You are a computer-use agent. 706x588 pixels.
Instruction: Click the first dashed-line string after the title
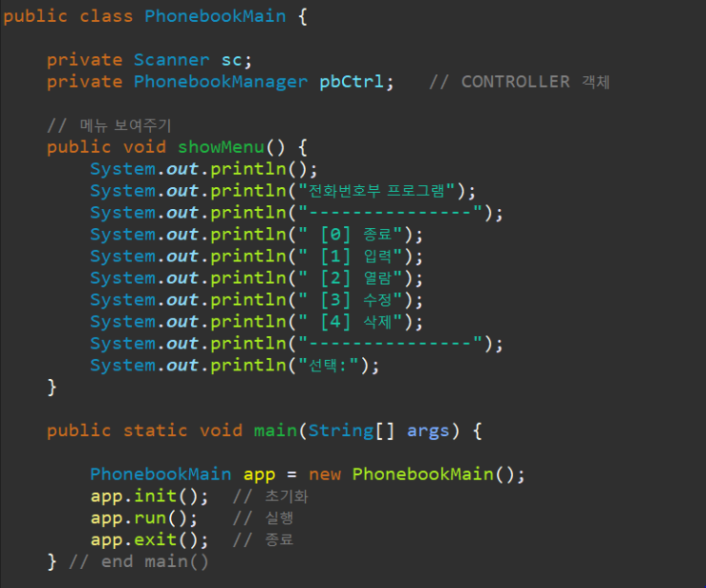coord(391,213)
